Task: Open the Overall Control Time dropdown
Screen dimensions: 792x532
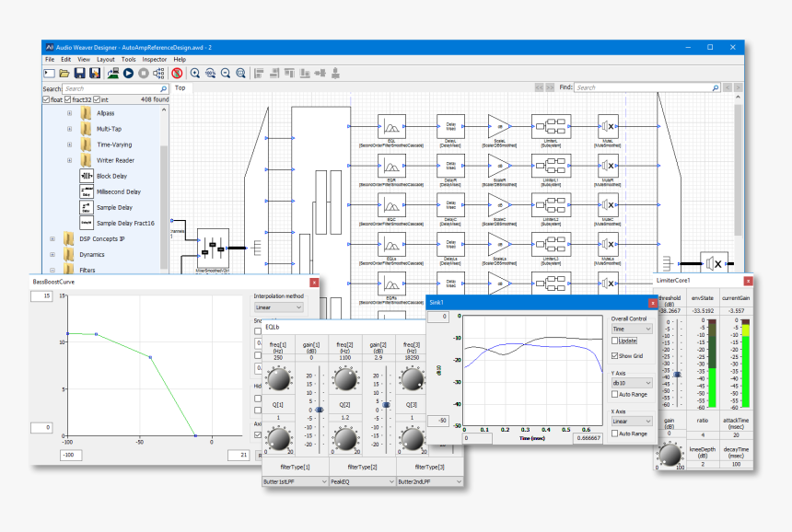Action: coord(633,328)
